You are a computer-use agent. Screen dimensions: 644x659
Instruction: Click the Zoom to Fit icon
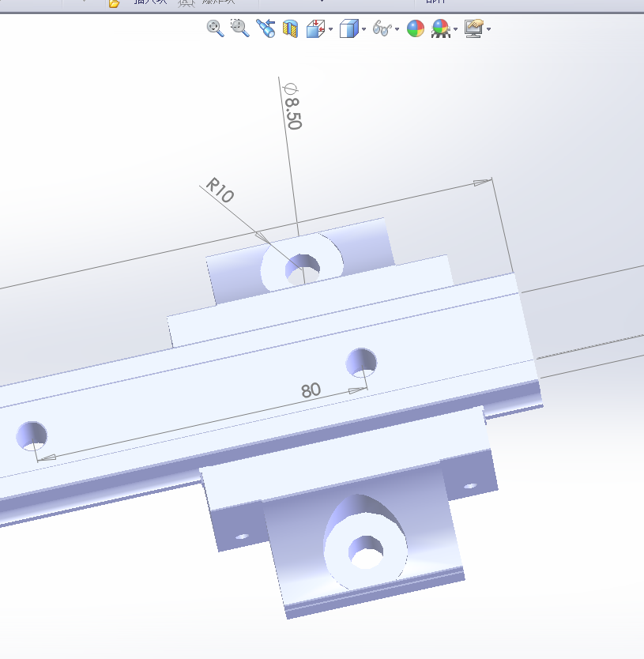215,29
